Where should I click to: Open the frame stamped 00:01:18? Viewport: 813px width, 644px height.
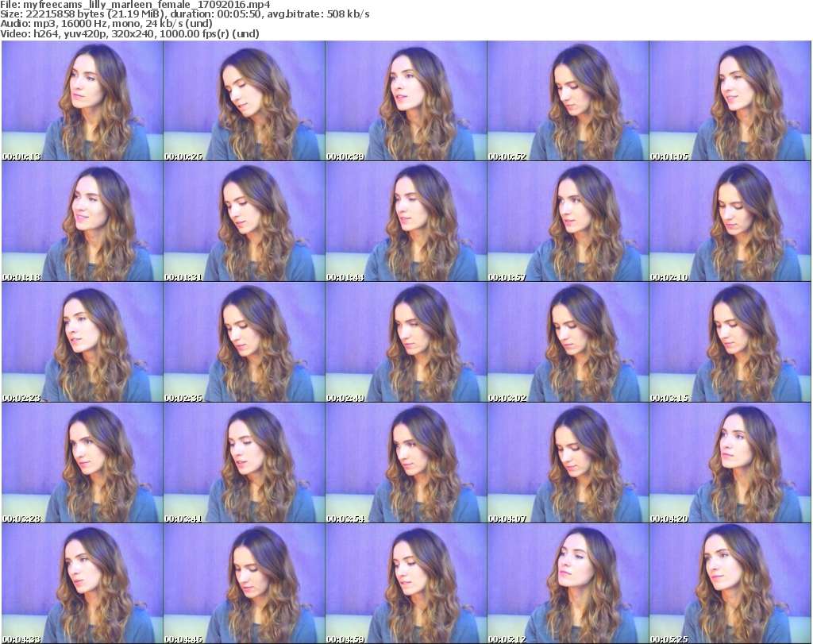83,222
